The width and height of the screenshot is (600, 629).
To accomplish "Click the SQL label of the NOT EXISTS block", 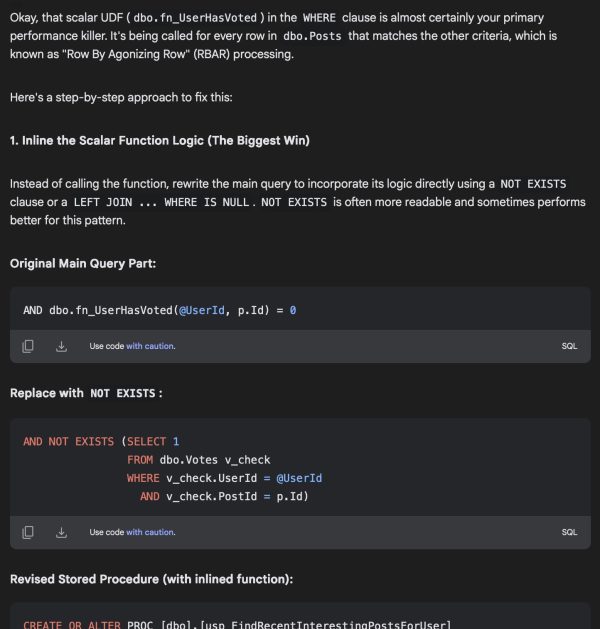I will (569, 532).
